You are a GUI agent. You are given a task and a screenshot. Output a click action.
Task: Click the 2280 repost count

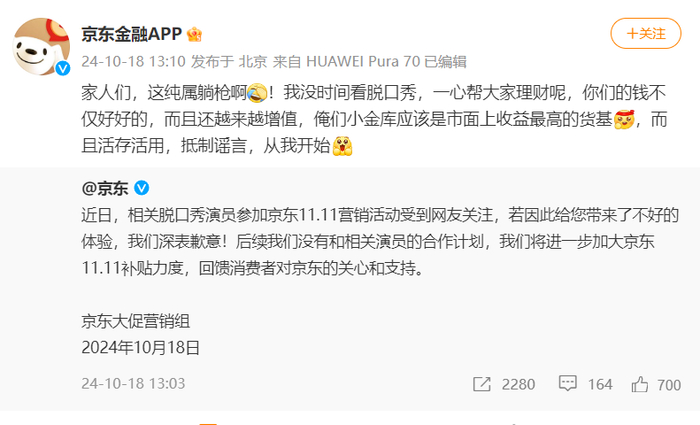point(518,384)
